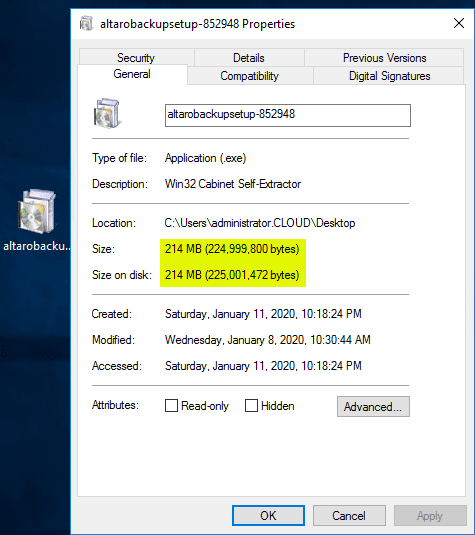Open Advanced attributes dialog

click(373, 406)
